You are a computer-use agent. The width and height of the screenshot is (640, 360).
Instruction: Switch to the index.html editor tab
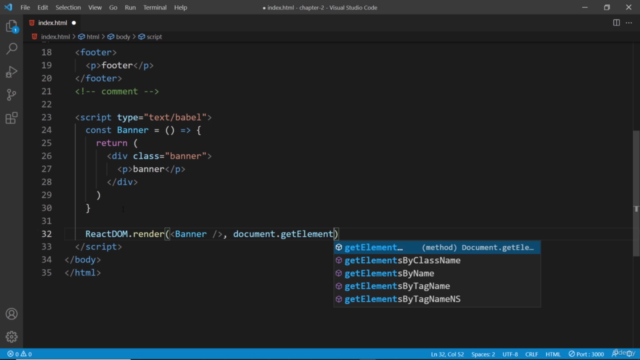pyautogui.click(x=52, y=23)
